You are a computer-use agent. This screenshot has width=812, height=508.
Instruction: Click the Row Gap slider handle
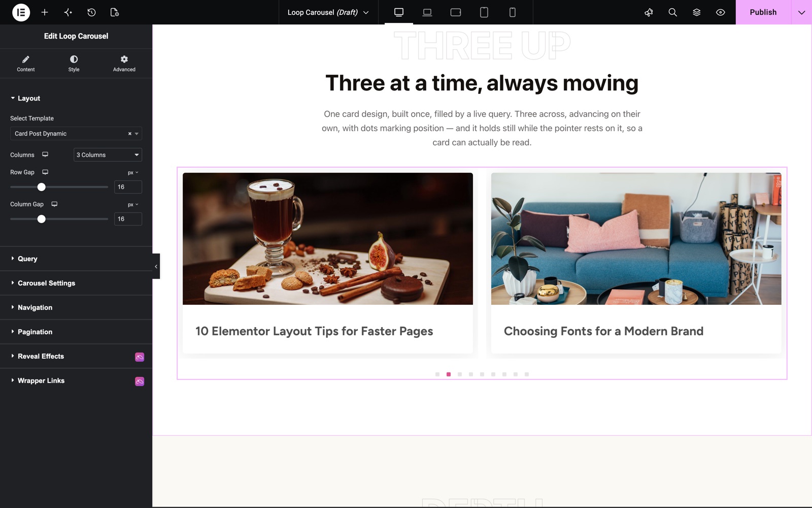click(42, 187)
